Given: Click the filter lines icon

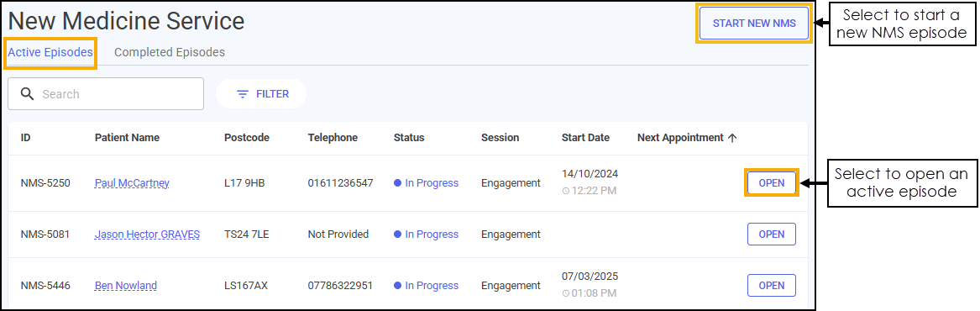Looking at the screenshot, I should click(x=243, y=94).
